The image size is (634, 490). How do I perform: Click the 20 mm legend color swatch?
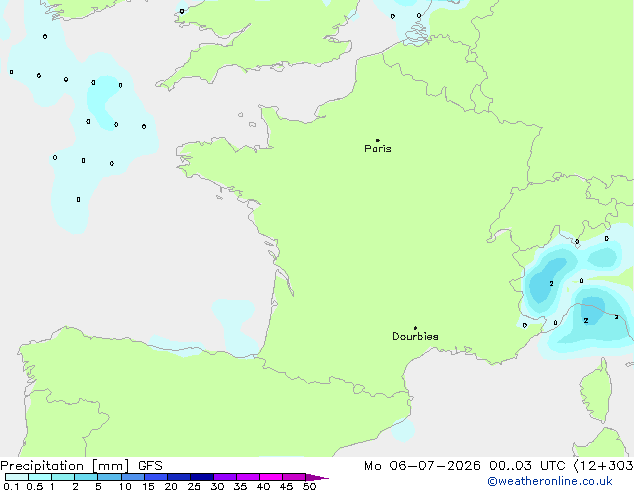[179, 477]
